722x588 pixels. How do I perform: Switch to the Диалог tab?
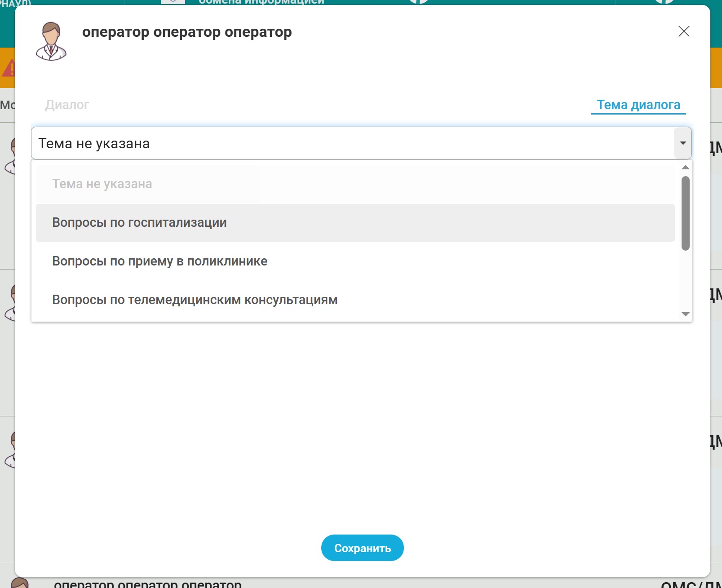coord(67,105)
